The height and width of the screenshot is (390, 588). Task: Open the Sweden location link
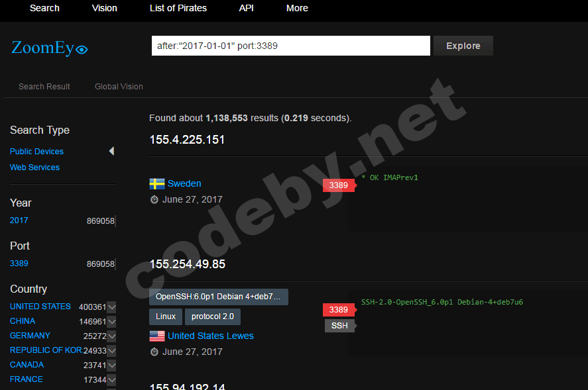pos(184,183)
